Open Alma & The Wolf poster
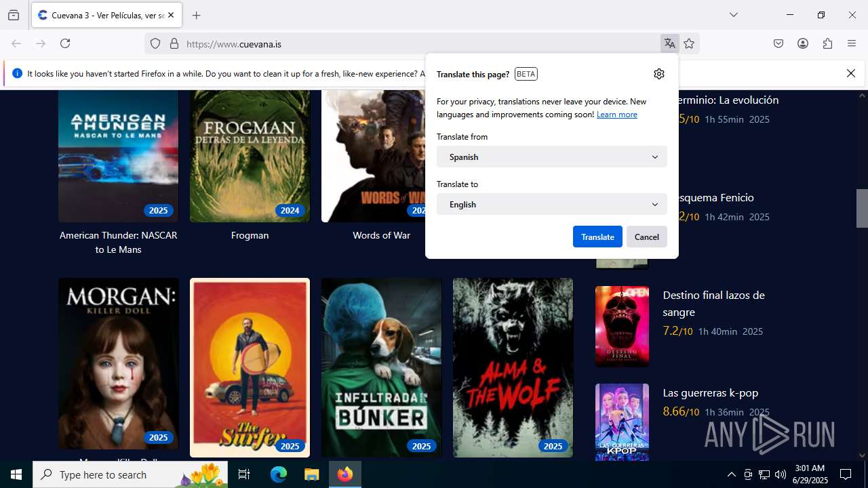The height and width of the screenshot is (488, 868). [x=513, y=367]
